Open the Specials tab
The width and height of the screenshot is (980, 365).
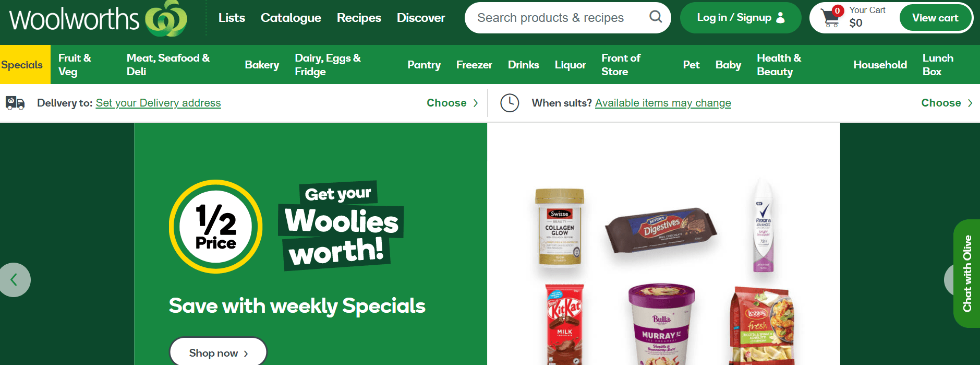(22, 65)
